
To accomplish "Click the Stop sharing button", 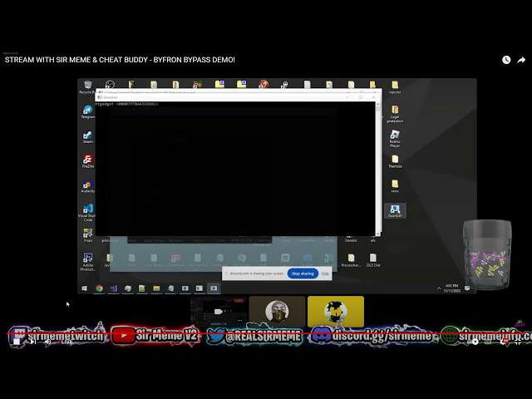I will [x=303, y=273].
